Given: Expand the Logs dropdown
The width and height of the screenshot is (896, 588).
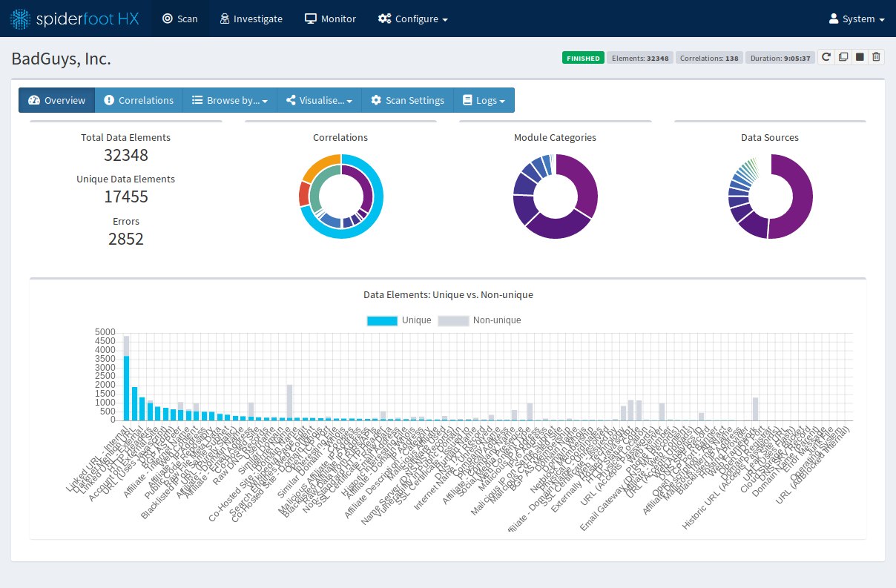Looking at the screenshot, I should point(484,100).
